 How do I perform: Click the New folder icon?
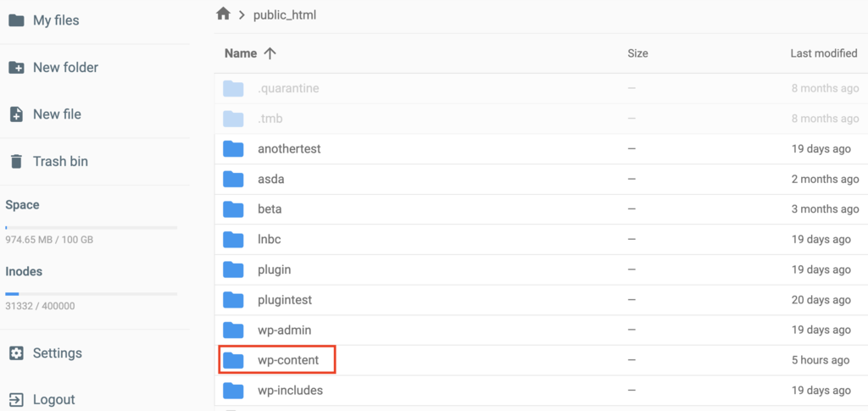pyautogui.click(x=16, y=68)
